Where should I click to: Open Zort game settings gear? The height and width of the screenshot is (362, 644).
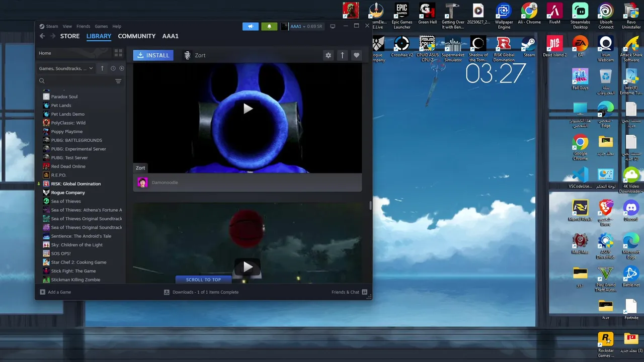[329, 55]
